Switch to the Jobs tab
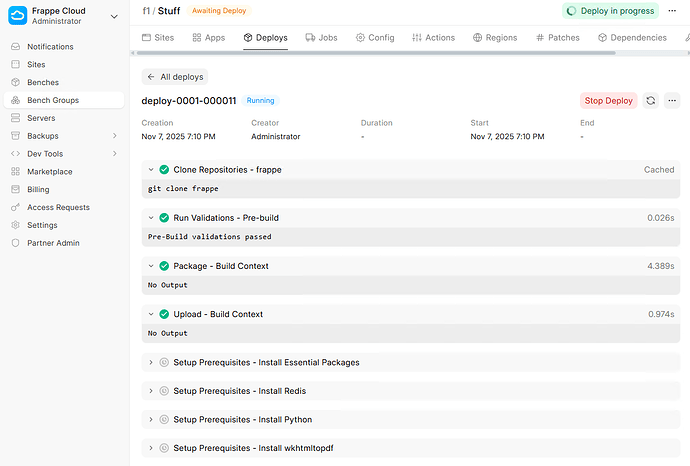690x466 pixels. tap(321, 38)
